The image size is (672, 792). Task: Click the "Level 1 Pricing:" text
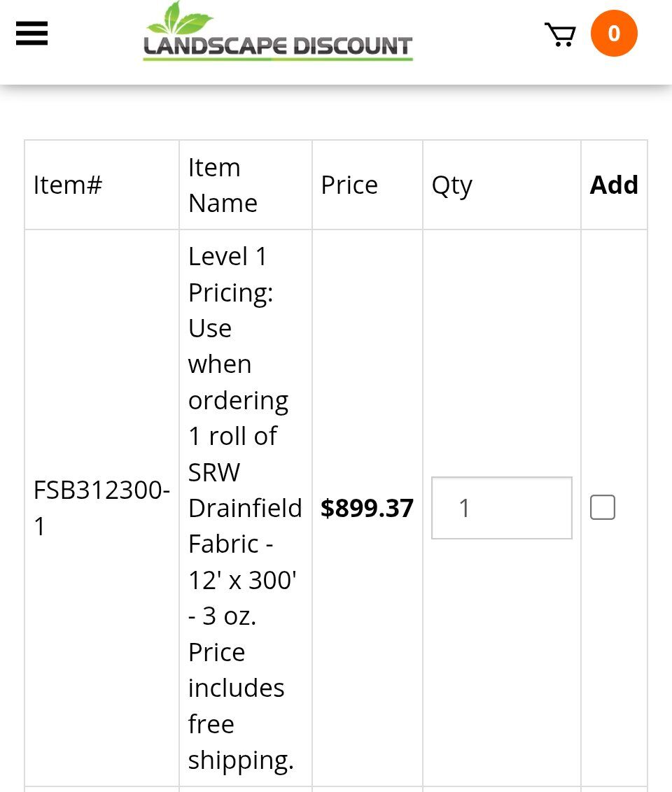230,274
